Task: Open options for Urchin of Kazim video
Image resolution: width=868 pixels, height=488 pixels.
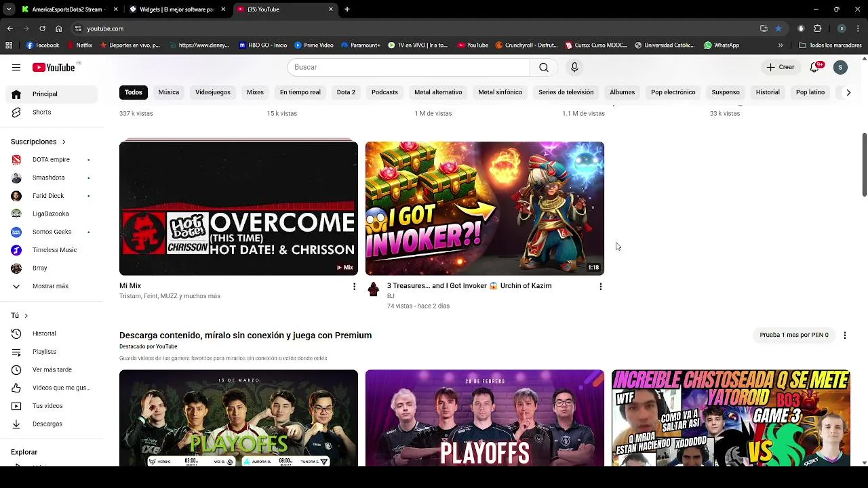Action: (x=600, y=287)
